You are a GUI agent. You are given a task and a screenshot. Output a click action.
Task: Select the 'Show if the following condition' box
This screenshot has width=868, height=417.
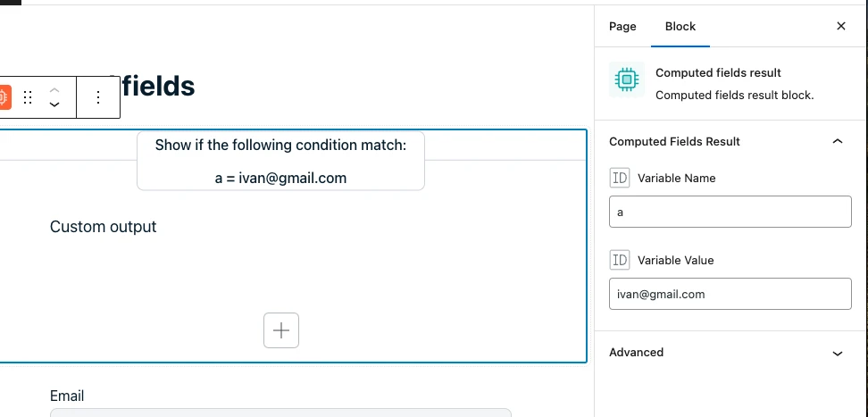coord(280,161)
